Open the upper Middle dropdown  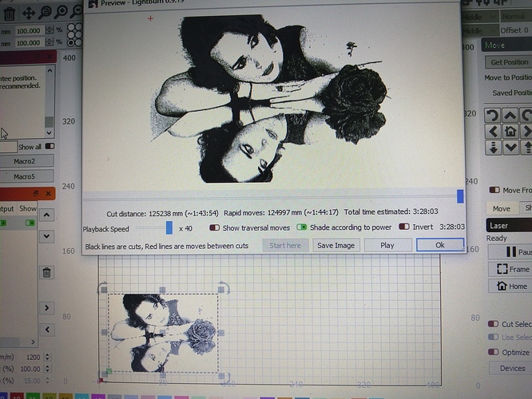(x=481, y=17)
